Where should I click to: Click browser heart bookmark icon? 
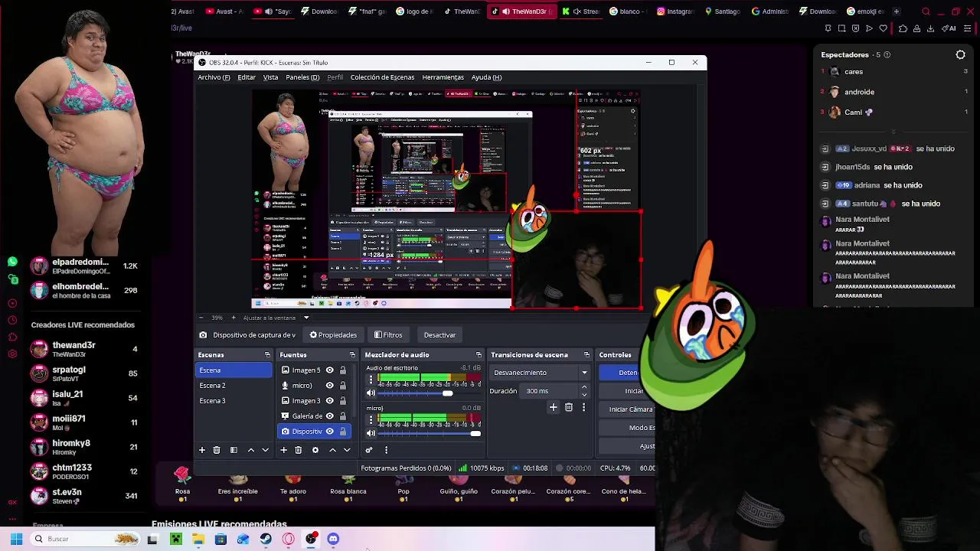[883, 28]
